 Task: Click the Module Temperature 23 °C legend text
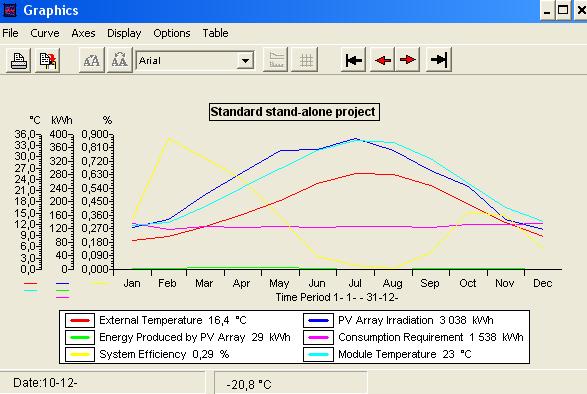[405, 354]
